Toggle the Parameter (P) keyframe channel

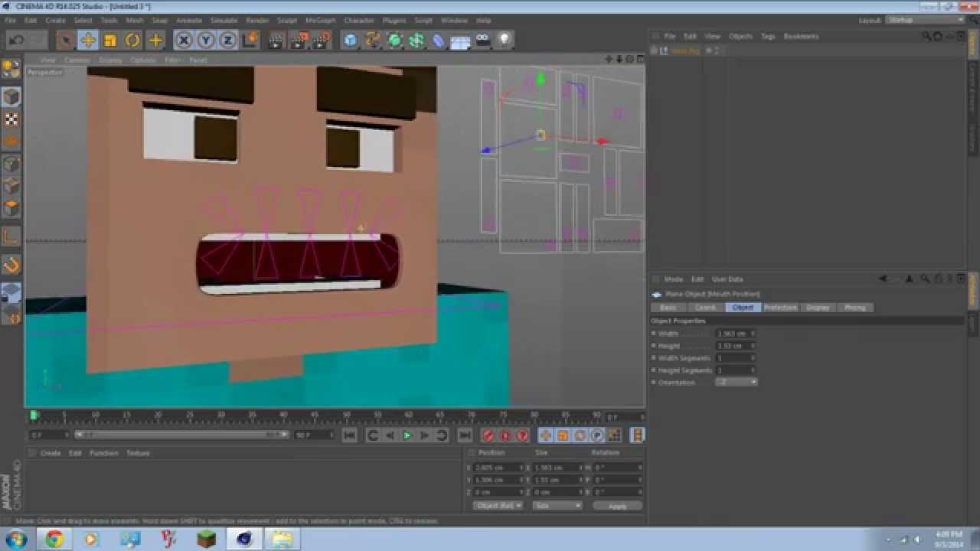[x=597, y=435]
